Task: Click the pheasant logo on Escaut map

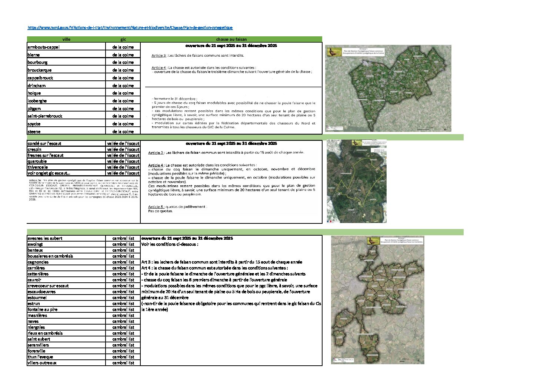Action: [x=356, y=142]
